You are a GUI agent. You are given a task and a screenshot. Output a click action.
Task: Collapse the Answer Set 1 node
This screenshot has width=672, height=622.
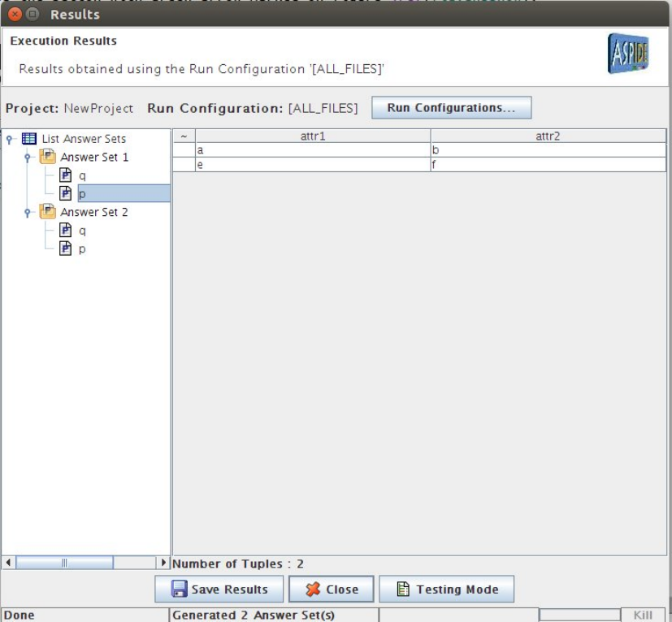pos(28,158)
